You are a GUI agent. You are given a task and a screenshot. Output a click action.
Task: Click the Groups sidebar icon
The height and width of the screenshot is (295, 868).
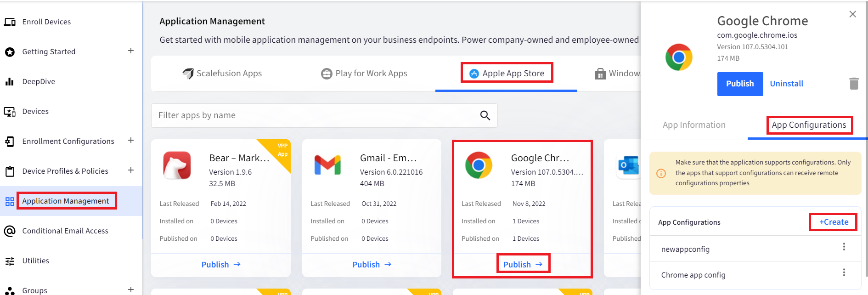(x=10, y=290)
